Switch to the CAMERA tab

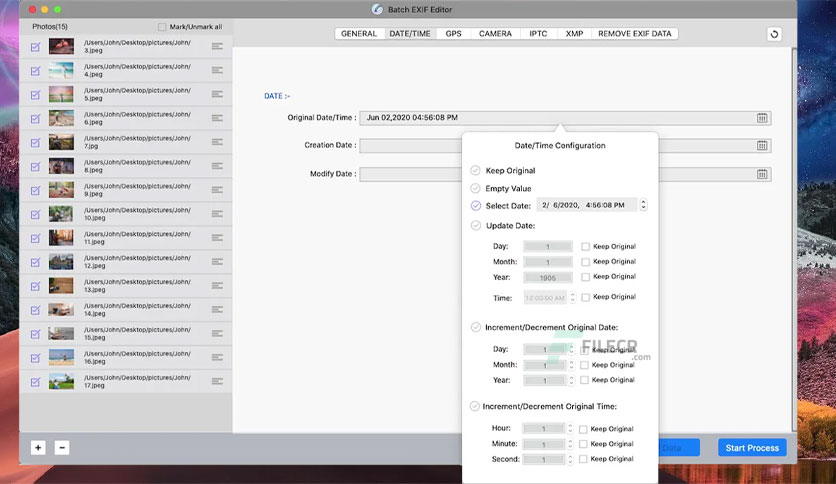click(495, 34)
